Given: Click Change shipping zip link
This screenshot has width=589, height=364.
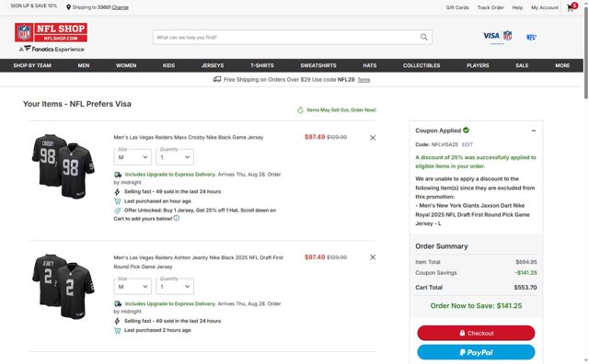Looking at the screenshot, I should [x=121, y=7].
